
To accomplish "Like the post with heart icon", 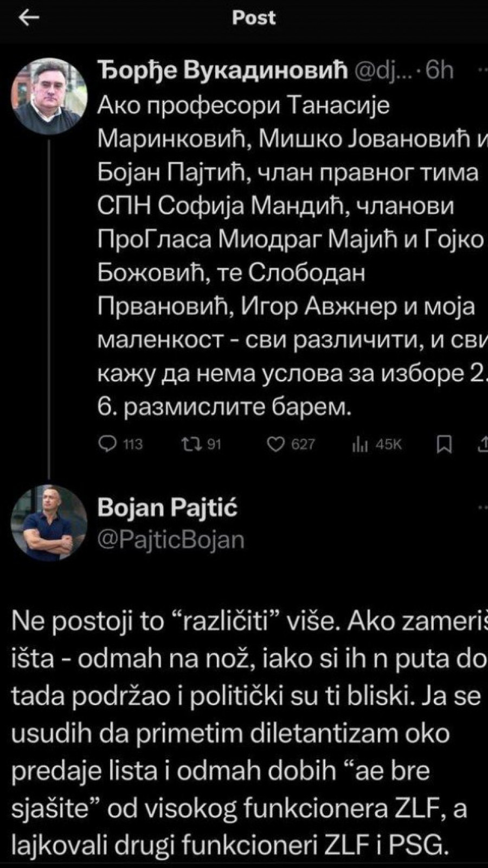I will pyautogui.click(x=276, y=444).
